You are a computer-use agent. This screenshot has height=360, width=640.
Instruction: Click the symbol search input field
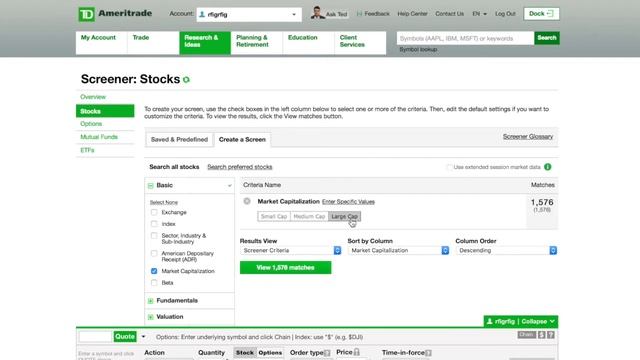point(465,38)
